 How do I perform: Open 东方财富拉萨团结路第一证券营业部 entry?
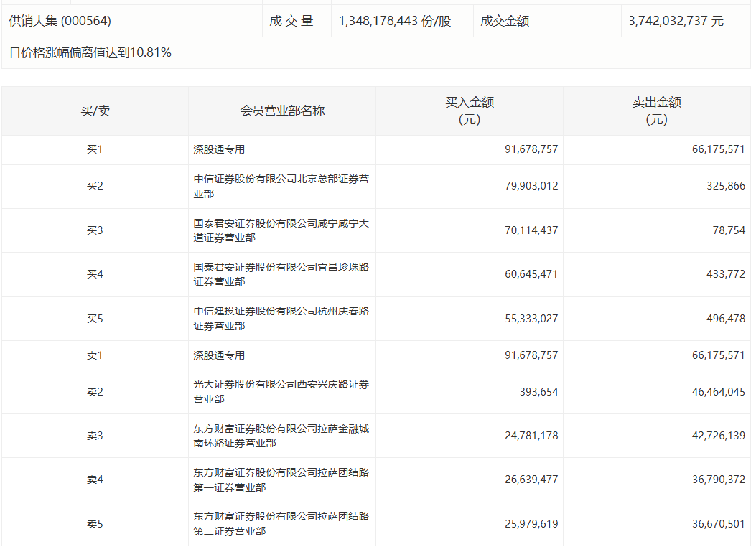point(281,480)
